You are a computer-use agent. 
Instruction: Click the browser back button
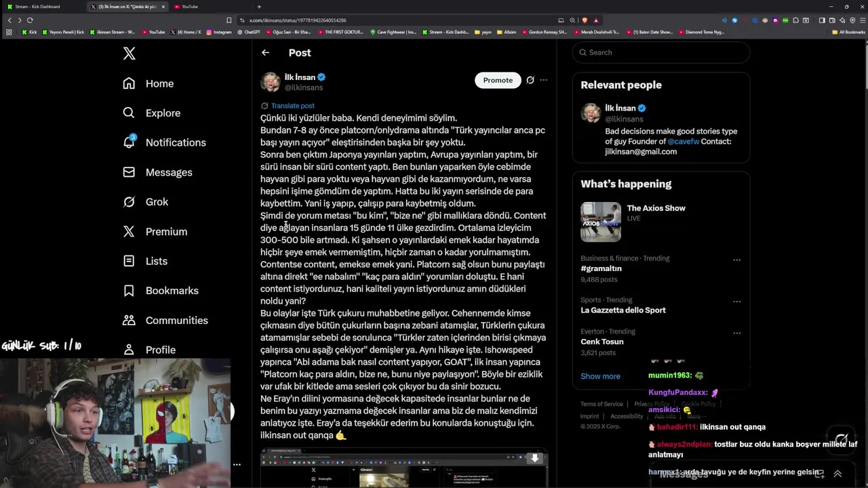[x=9, y=20]
